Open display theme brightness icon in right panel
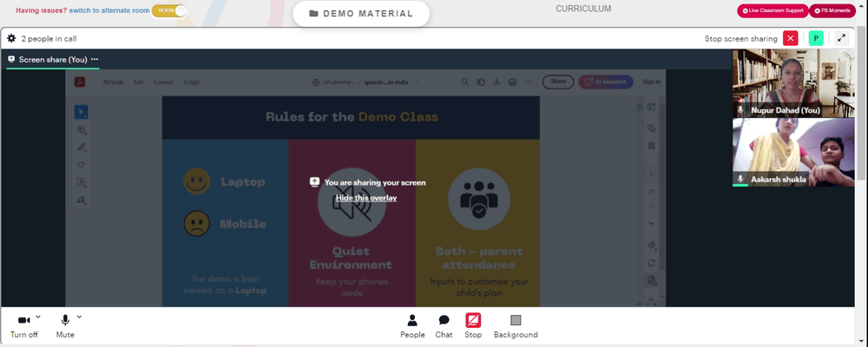 pyautogui.click(x=652, y=245)
